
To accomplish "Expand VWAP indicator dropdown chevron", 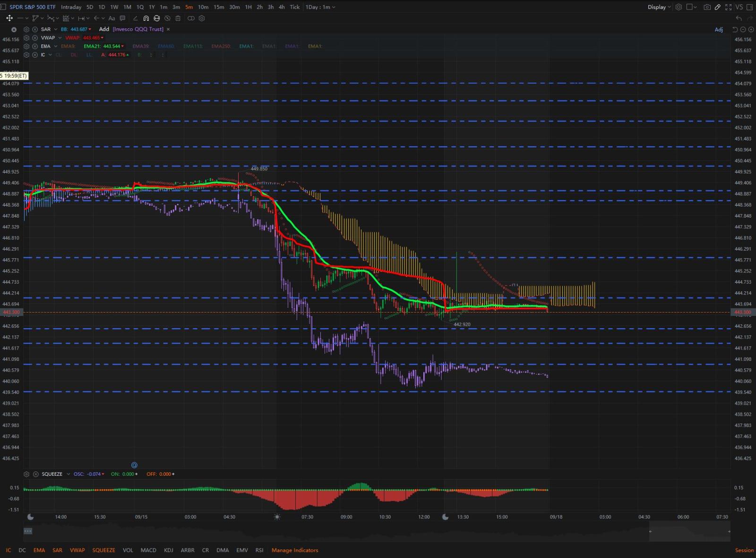I will (60, 38).
